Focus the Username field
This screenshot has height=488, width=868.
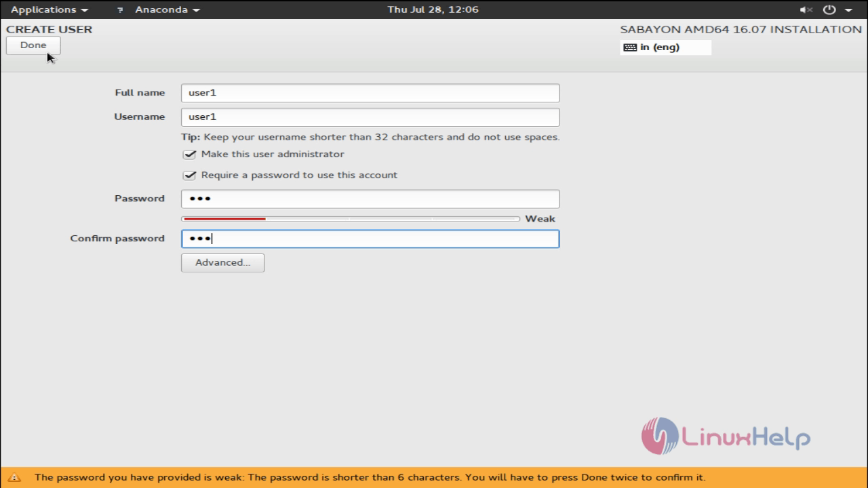(370, 117)
